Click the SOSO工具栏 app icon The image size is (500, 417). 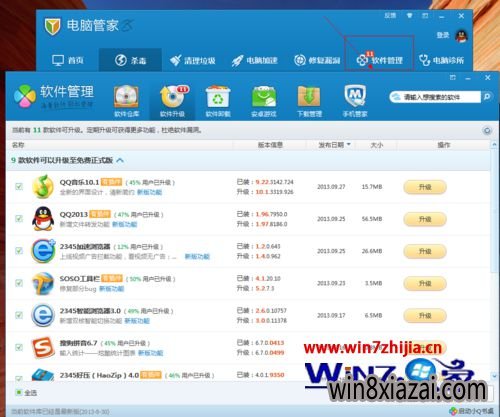coord(43,283)
